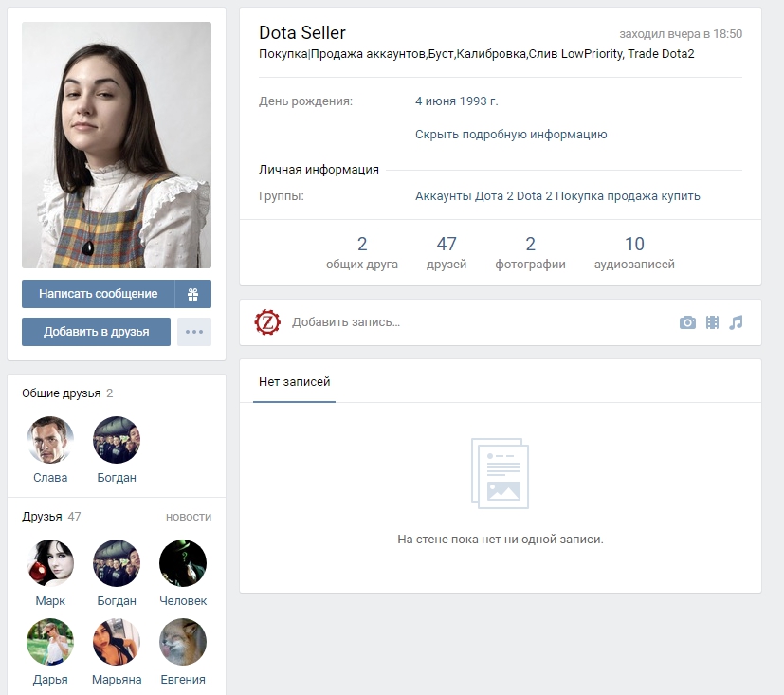
Task: Open mutual friend Слава's avatar
Action: click(x=50, y=440)
